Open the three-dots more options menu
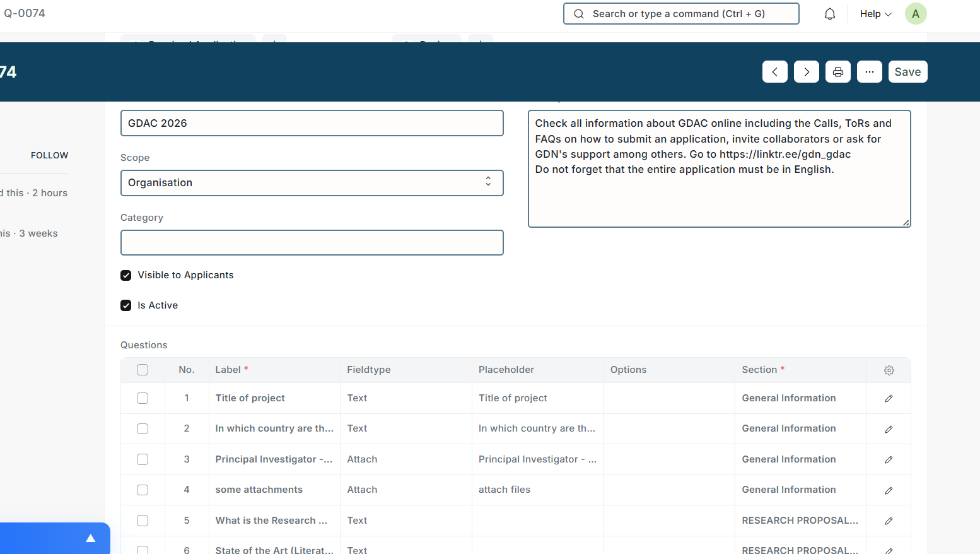Image resolution: width=980 pixels, height=554 pixels. 869,72
